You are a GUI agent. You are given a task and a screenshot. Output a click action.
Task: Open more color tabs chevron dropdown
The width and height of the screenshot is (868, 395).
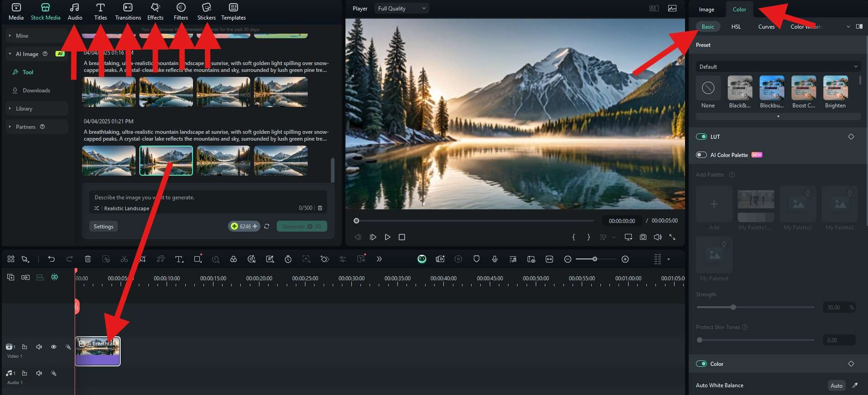pyautogui.click(x=848, y=26)
